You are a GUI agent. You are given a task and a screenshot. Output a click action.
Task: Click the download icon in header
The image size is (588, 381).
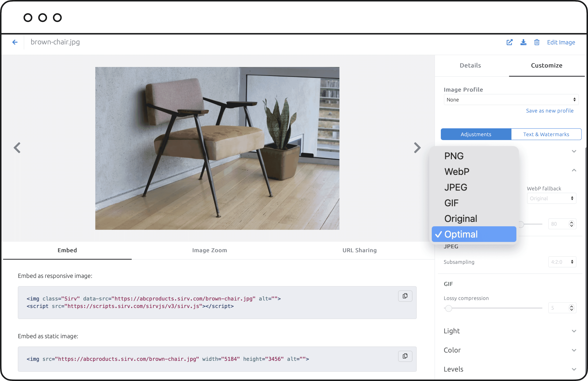(x=523, y=42)
